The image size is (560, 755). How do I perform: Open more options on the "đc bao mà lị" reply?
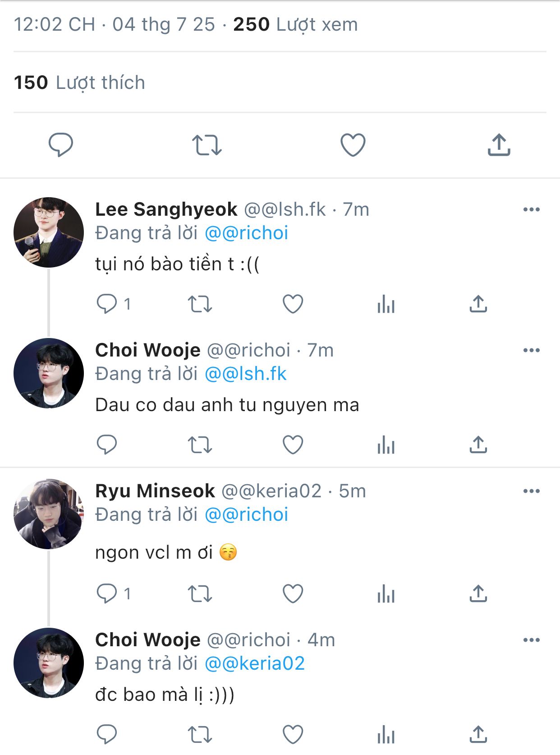[x=531, y=640]
